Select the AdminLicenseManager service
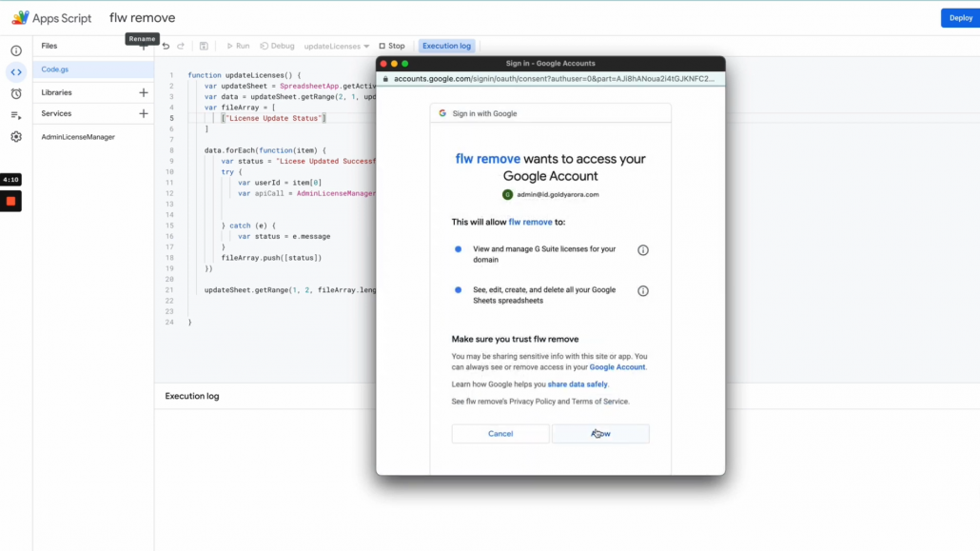Screen dimensions: 980x551 coord(78,137)
